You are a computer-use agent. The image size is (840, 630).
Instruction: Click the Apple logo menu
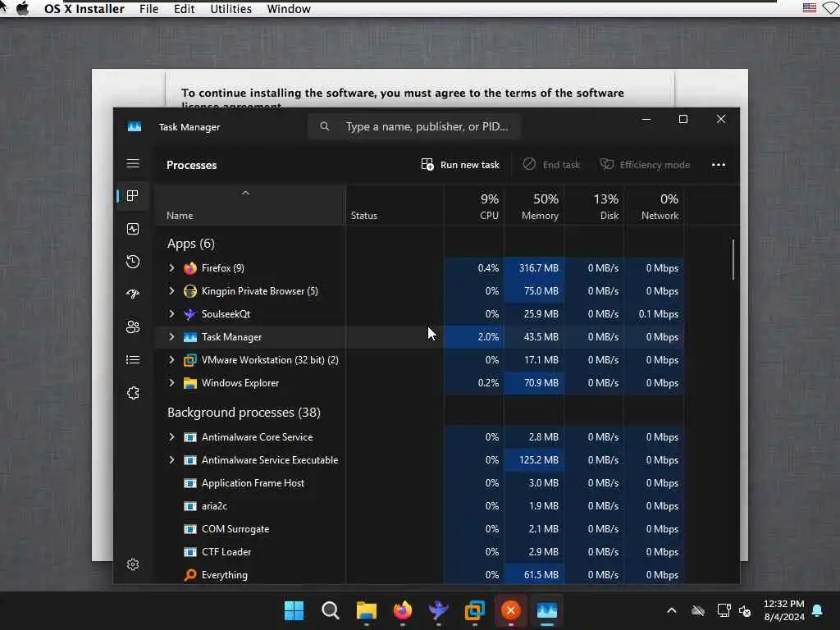coord(22,8)
